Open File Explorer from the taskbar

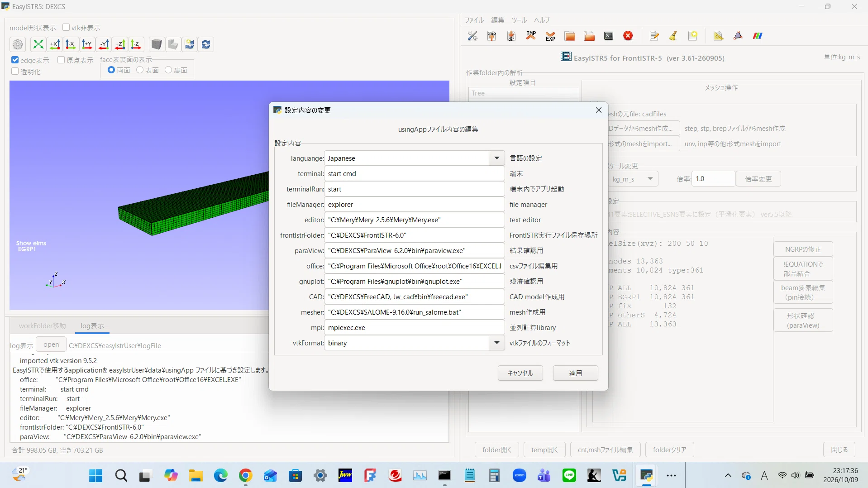[196, 475]
